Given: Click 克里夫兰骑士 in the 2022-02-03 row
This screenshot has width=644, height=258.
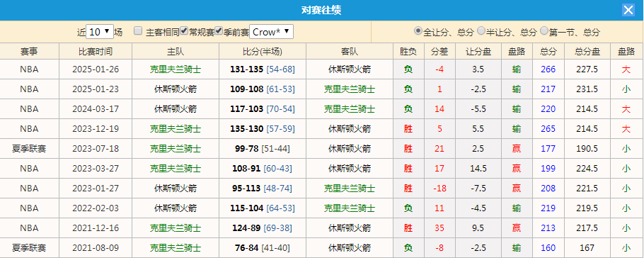Looking at the screenshot, I should [350, 208].
